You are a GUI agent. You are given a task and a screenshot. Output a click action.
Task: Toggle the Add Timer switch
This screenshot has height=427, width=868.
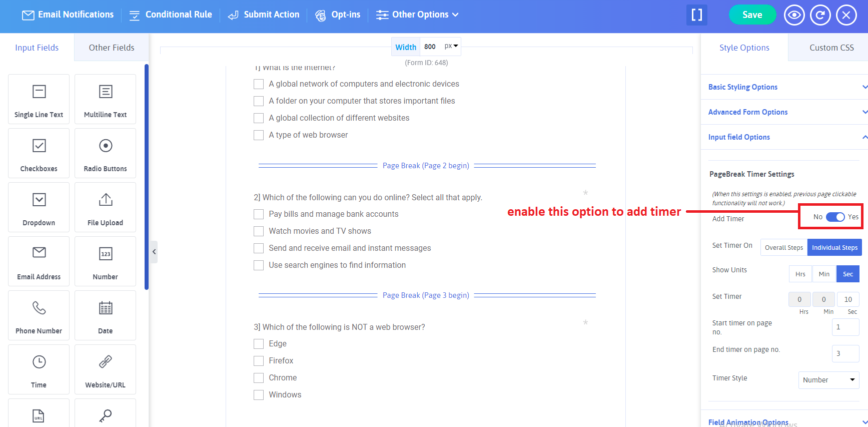pyautogui.click(x=835, y=217)
